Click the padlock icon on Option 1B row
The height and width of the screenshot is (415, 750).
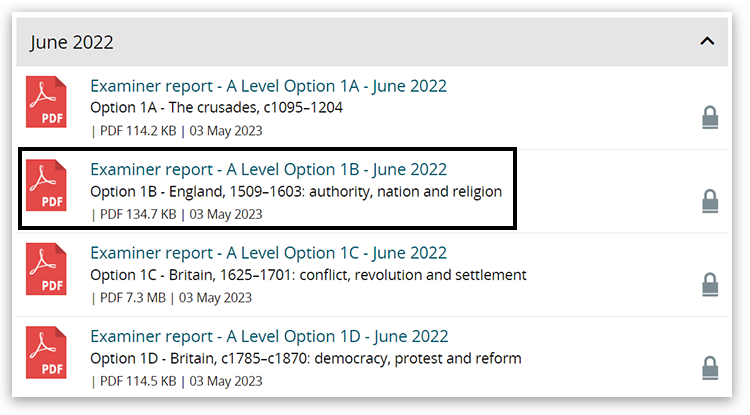tap(710, 202)
